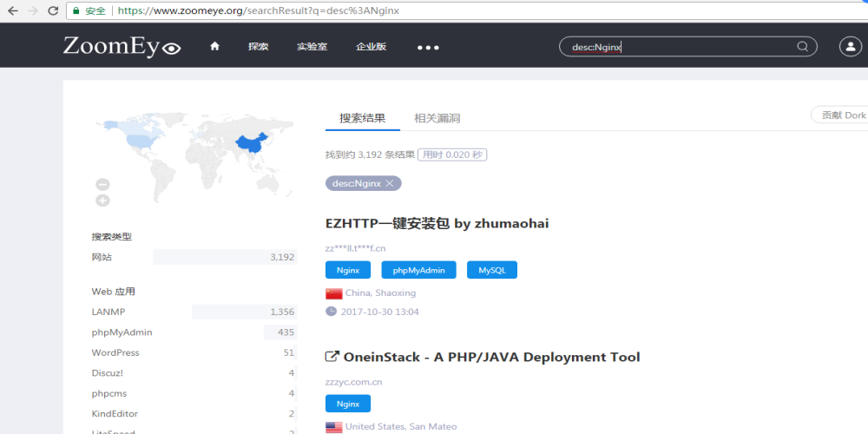
Task: Click external link icon beside OneinStack
Action: (x=332, y=357)
